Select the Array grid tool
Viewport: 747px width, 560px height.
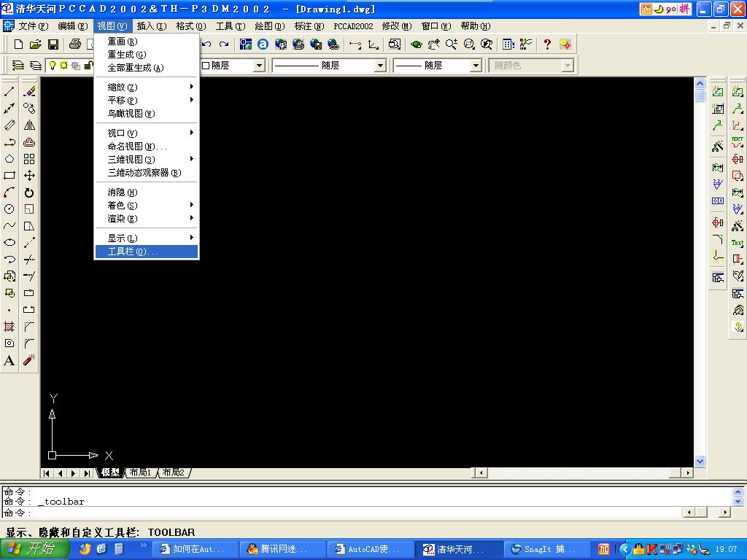pyautogui.click(x=29, y=159)
